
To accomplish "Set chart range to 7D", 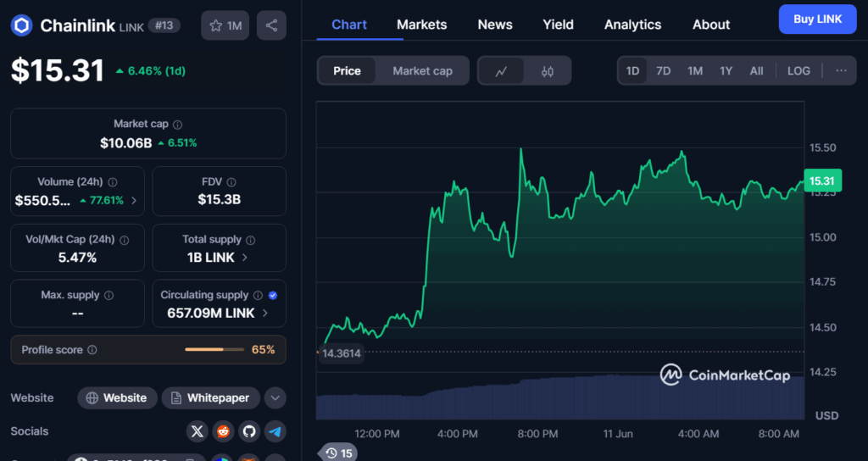I will pyautogui.click(x=663, y=71).
